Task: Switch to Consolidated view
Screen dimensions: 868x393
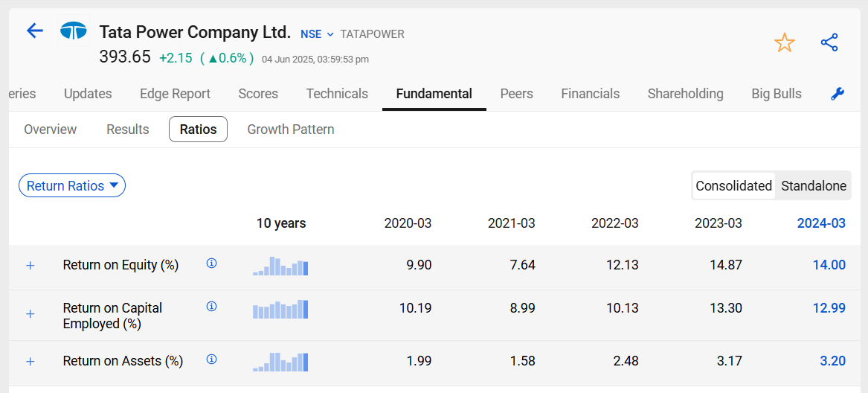Action: click(x=733, y=185)
